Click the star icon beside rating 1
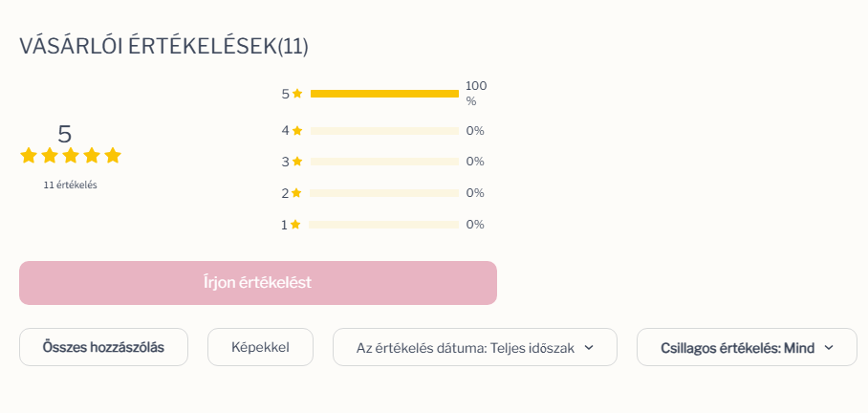The image size is (868, 413). 295,225
